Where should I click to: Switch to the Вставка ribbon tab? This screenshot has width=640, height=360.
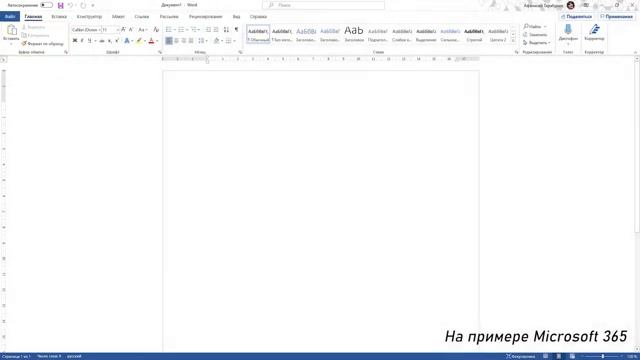59,17
